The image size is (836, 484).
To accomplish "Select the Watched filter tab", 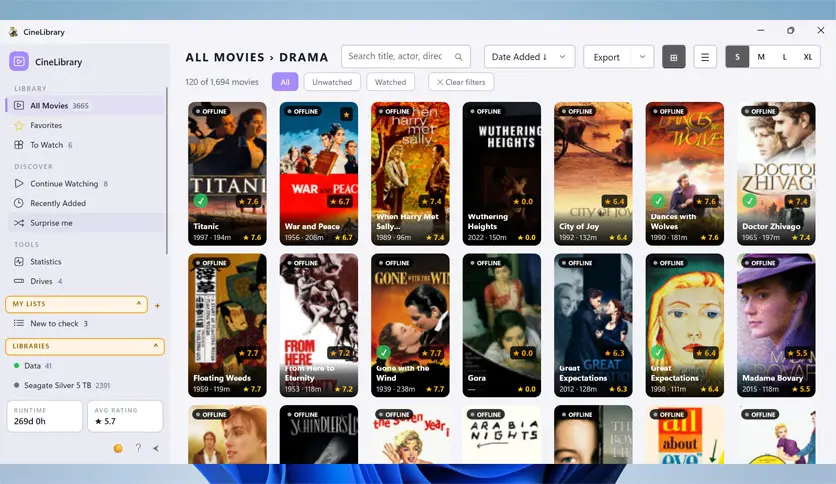I will (390, 82).
